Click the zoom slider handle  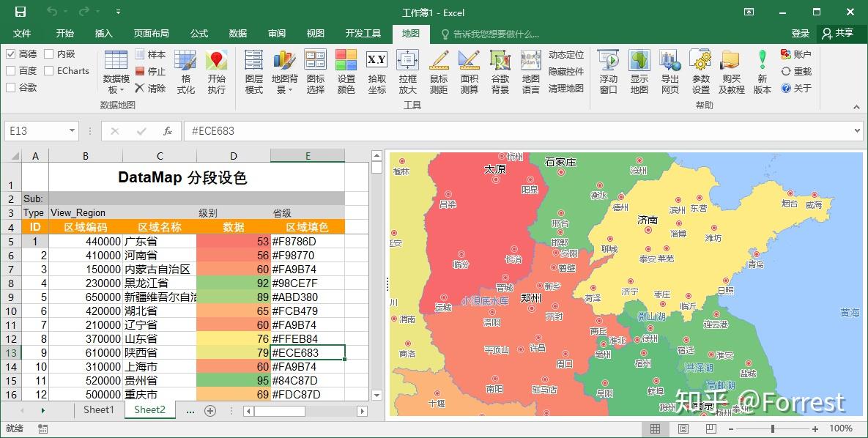pos(772,428)
